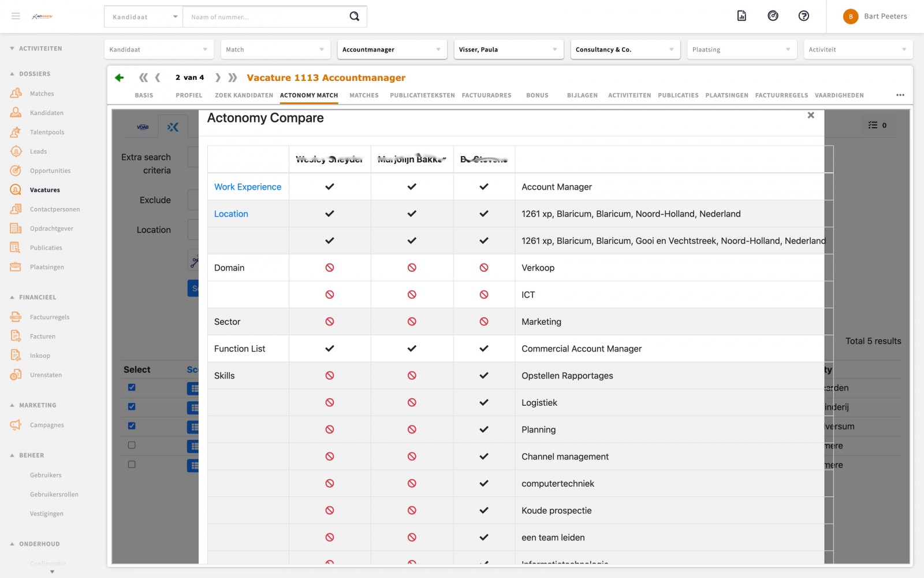
Task: Uncheck the first candidate Select checkbox
Action: (x=132, y=387)
